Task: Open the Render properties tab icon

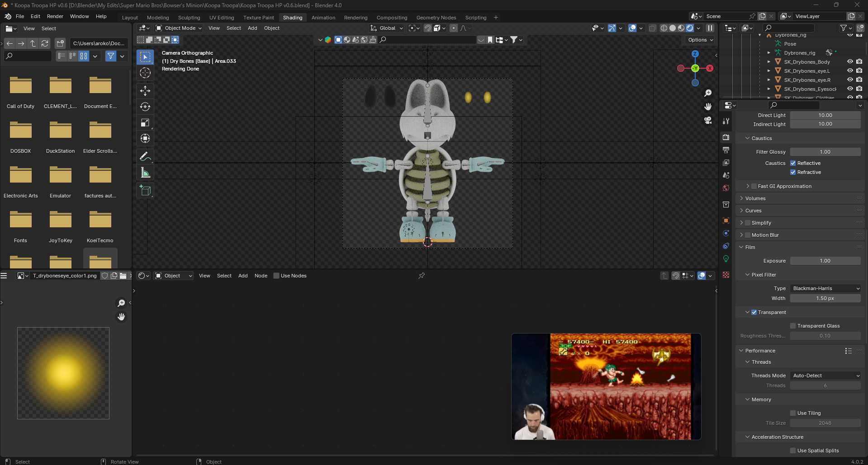Action: pos(726,137)
